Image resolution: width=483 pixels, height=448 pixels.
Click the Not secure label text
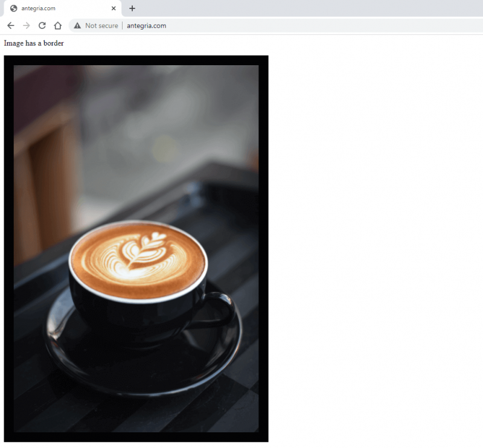pyautogui.click(x=101, y=25)
